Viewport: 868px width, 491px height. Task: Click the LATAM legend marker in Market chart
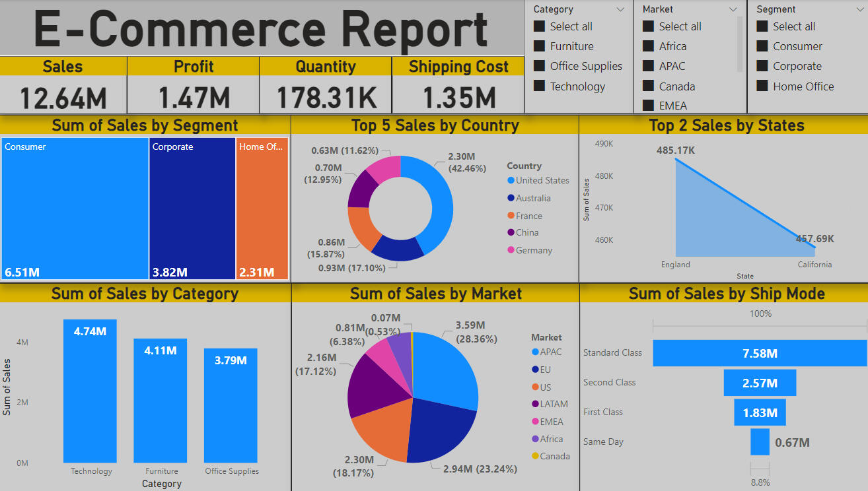534,404
